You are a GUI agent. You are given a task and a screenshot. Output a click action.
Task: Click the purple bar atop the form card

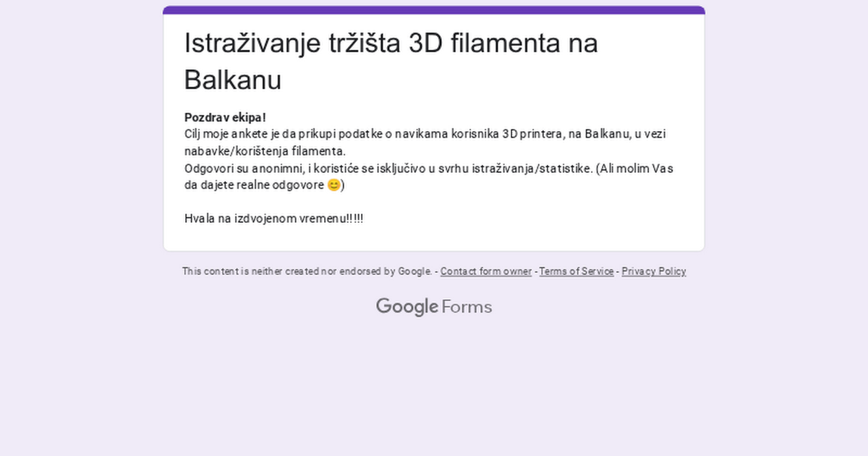pos(434,10)
